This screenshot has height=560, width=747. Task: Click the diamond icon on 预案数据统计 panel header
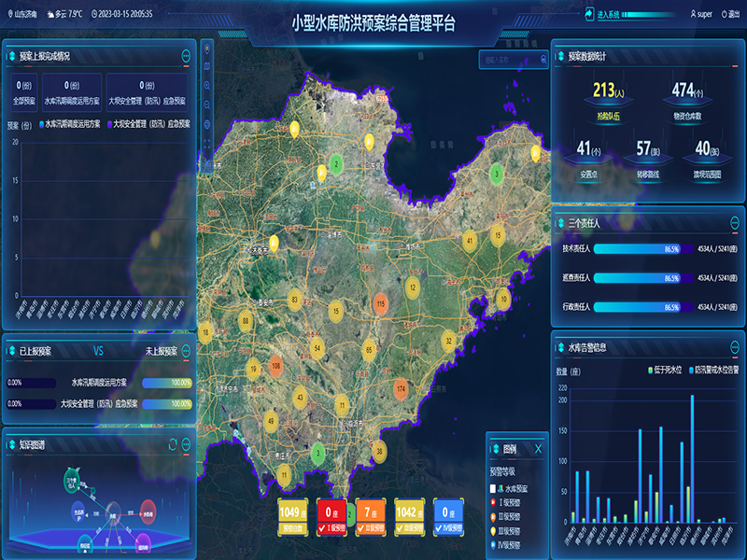point(561,55)
